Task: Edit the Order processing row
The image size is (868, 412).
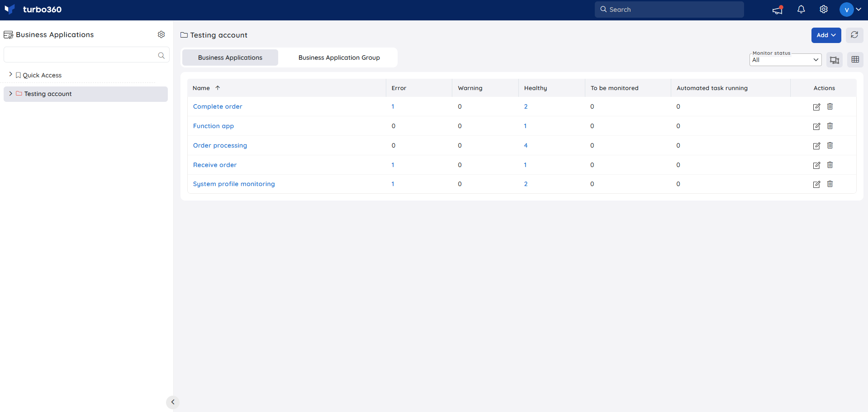Action: 816,146
